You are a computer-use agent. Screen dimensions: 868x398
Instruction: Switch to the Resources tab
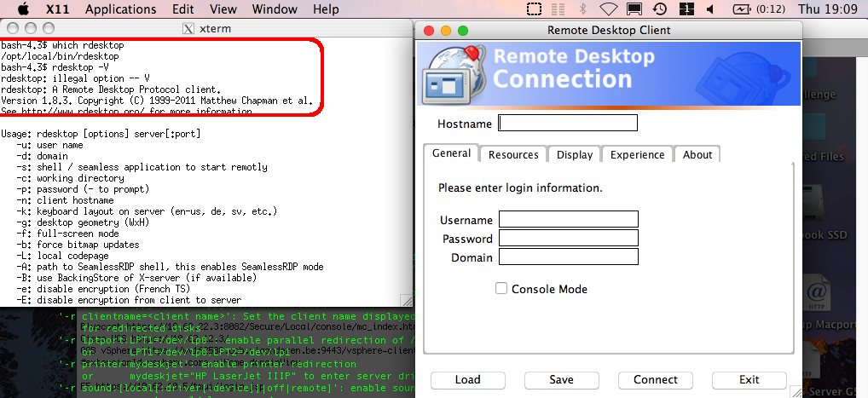coord(513,154)
